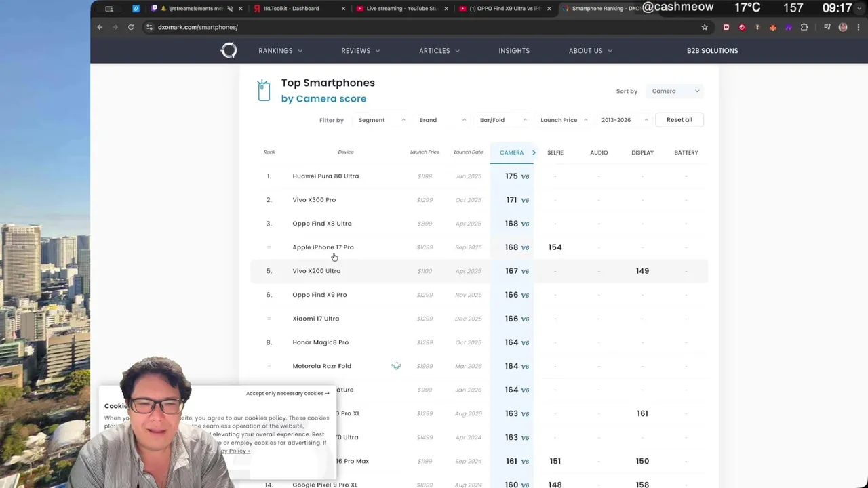
Task: Open the Launch Price filter dropdown
Action: 564,120
